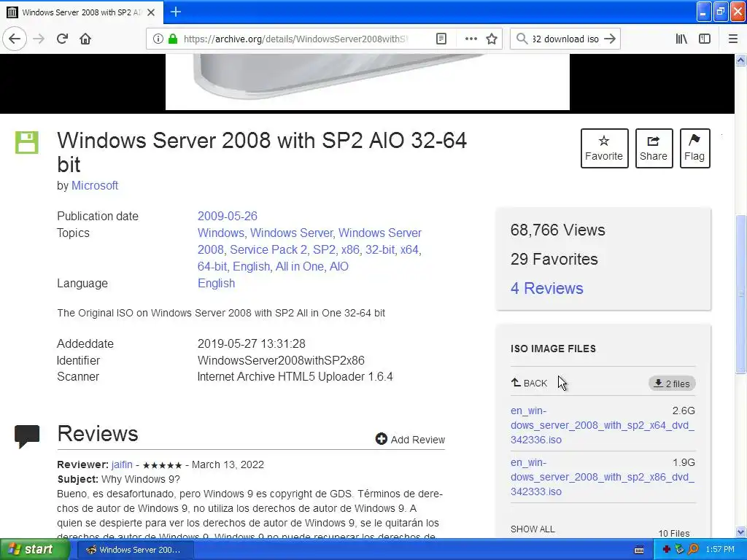The width and height of the screenshot is (747, 560).
Task: Open the page actions three-dot menu
Action: click(471, 39)
